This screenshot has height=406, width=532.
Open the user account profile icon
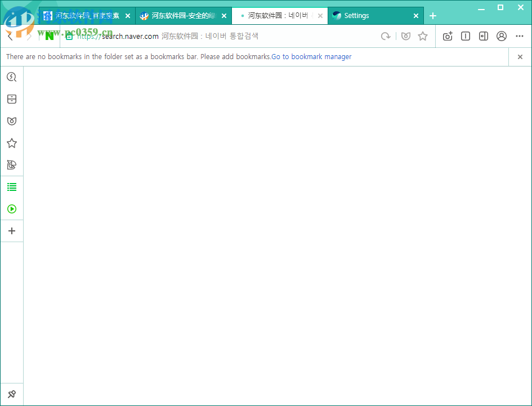coord(502,36)
